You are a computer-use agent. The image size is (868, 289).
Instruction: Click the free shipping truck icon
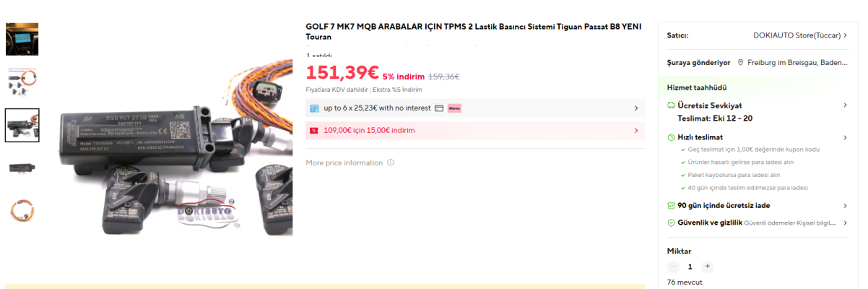[x=671, y=105]
